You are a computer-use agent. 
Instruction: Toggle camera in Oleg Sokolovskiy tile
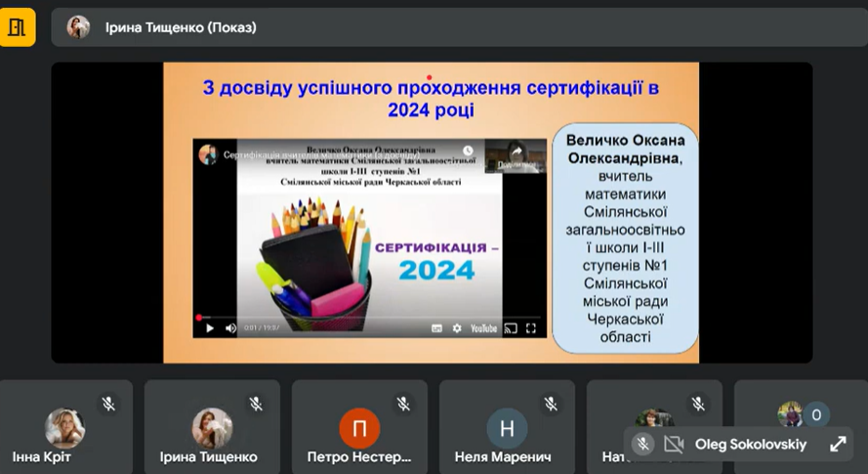click(673, 445)
